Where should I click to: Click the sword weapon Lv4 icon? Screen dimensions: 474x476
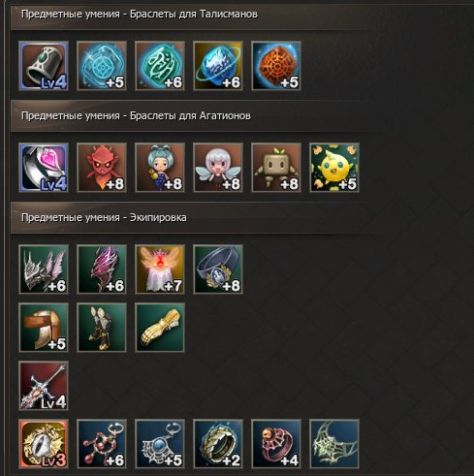pyautogui.click(x=44, y=385)
